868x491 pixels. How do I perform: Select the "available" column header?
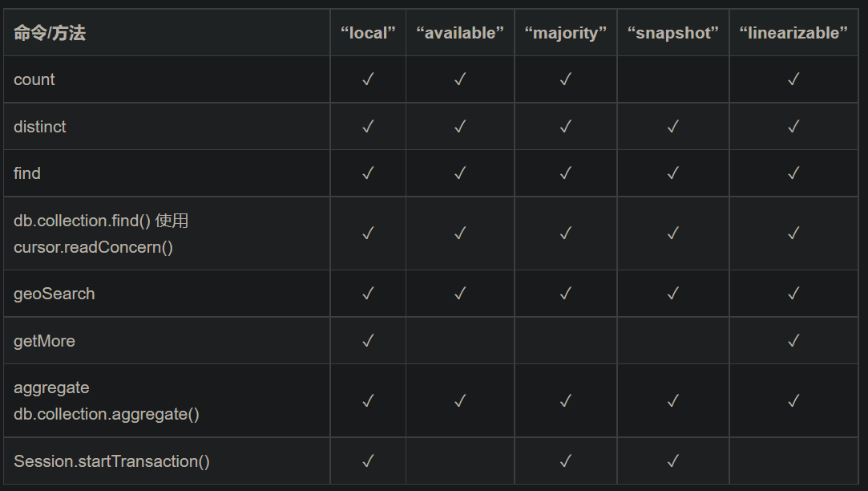460,33
